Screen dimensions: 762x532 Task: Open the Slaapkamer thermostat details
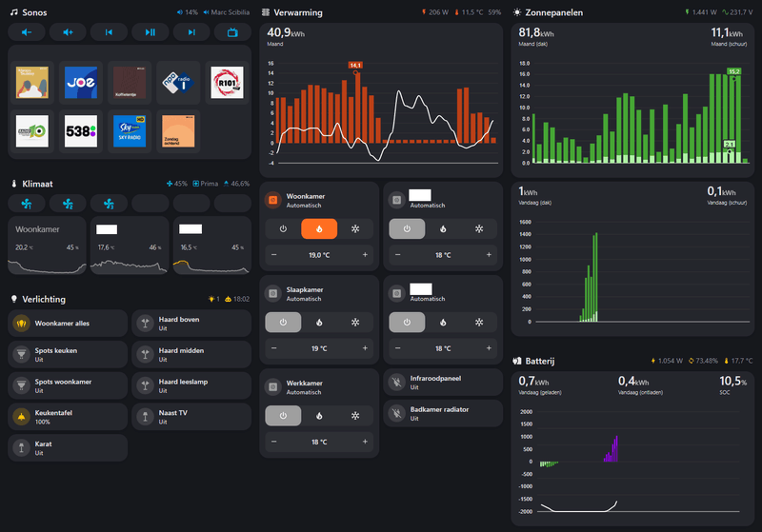(x=319, y=294)
